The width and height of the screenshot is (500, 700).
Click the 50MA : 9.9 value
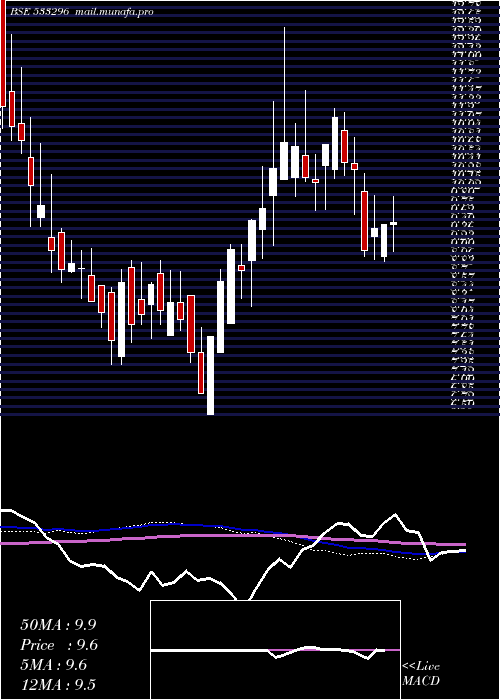click(58, 625)
